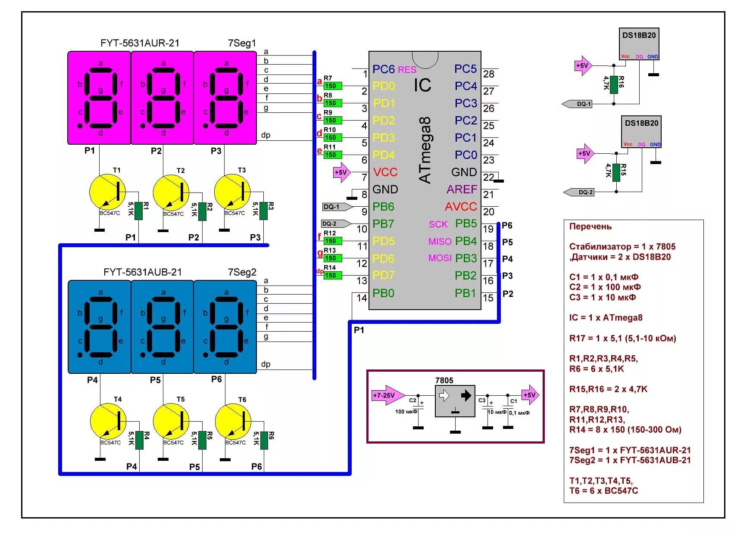
Task: Click the +7-25V input arrow
Action: pyautogui.click(x=388, y=395)
